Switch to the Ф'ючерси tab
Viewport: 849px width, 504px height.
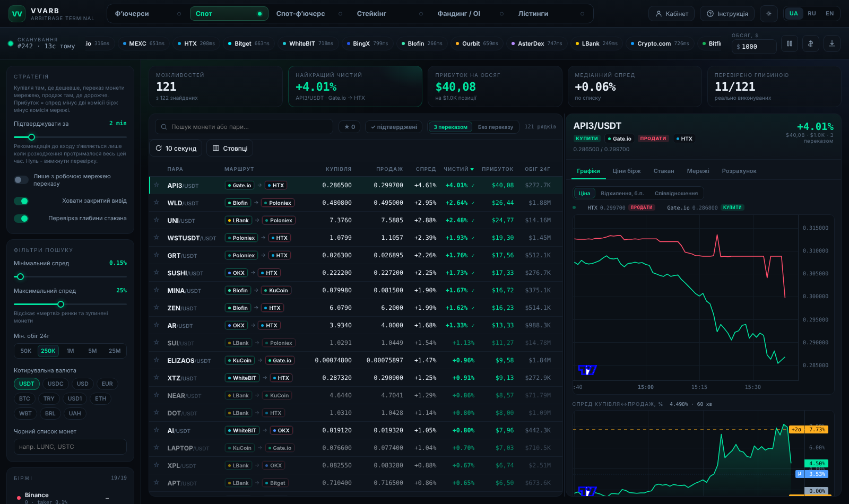pyautogui.click(x=148, y=14)
